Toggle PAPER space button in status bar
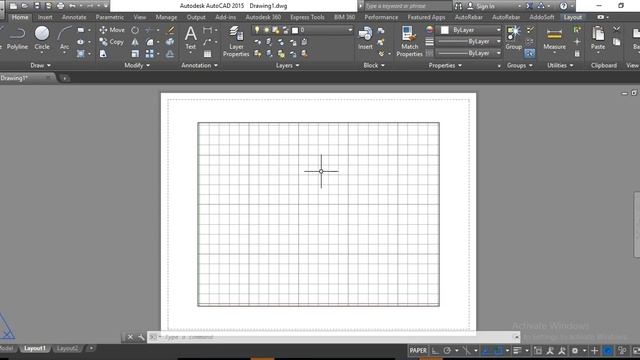 click(418, 351)
